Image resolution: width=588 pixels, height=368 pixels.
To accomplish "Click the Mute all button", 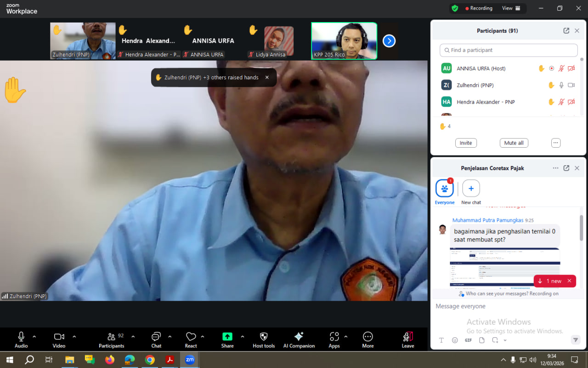I will (514, 143).
